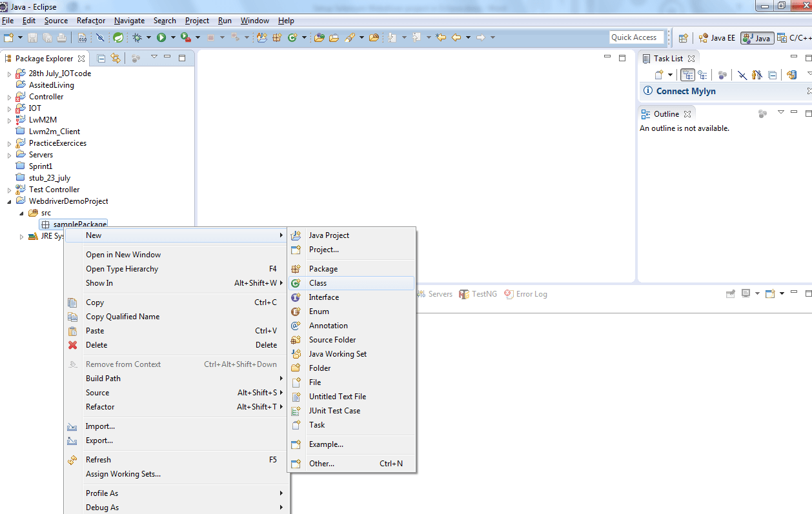Click the Debug bug icon in toolbar
812x514 pixels.
tap(137, 38)
